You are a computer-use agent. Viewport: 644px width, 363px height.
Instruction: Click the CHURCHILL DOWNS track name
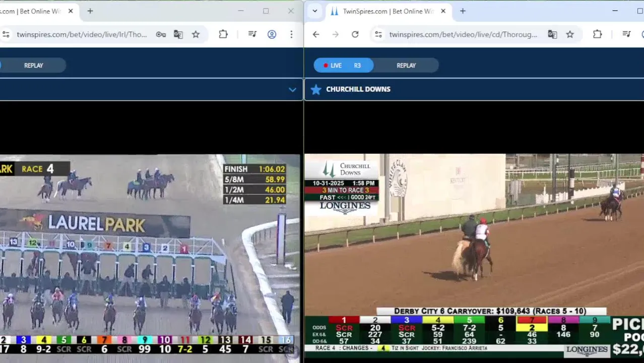point(358,89)
